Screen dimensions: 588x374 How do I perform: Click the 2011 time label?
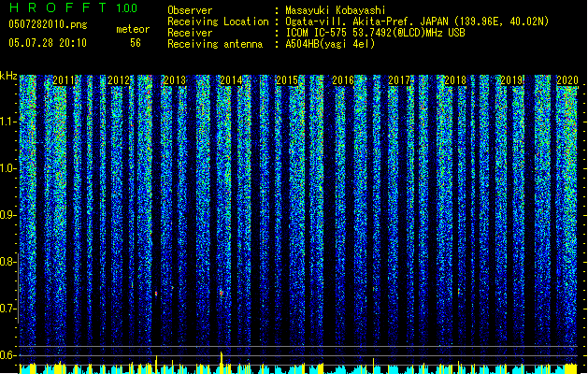coord(64,80)
